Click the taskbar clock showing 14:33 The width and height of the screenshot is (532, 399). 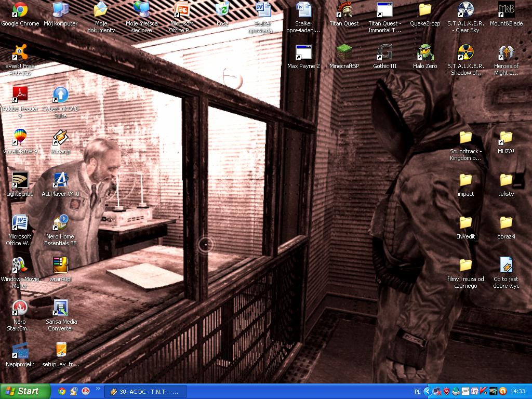click(517, 391)
